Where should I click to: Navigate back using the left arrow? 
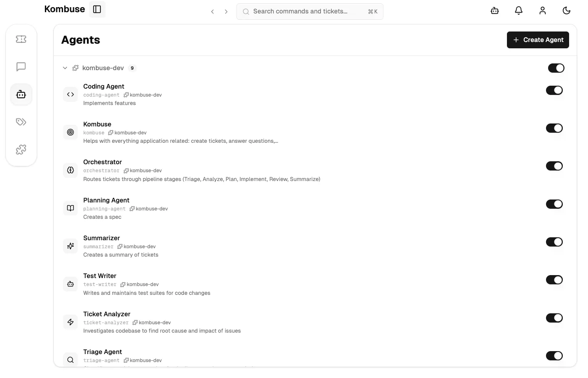[x=213, y=12]
